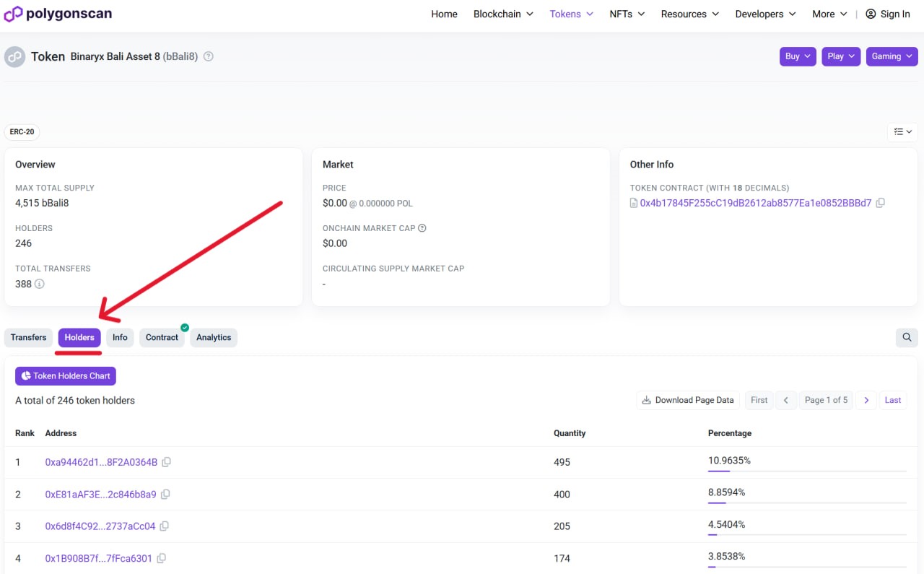Click the info icon beside Total Transfers 388
This screenshot has width=924, height=574.
click(40, 284)
